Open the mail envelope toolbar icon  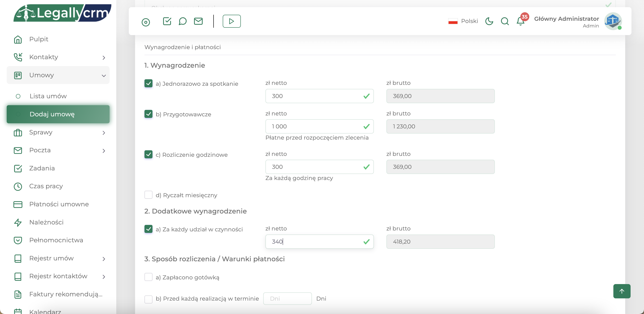coord(198,21)
